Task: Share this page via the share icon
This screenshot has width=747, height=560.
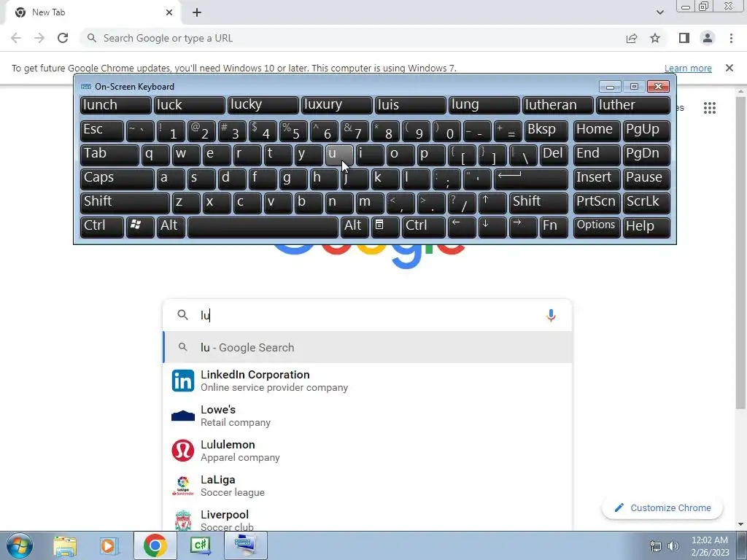Action: coord(632,38)
